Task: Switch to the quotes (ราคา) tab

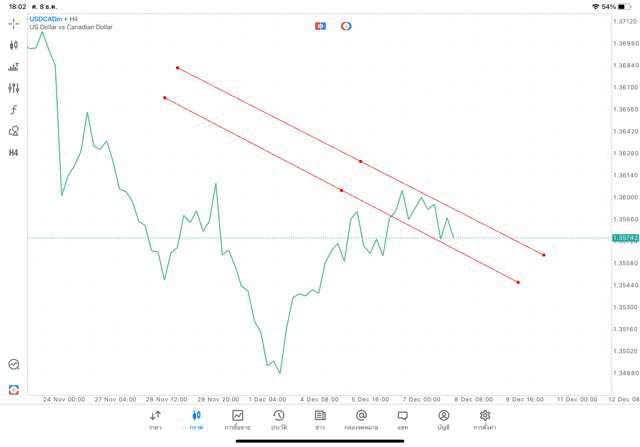Action: coord(155,420)
